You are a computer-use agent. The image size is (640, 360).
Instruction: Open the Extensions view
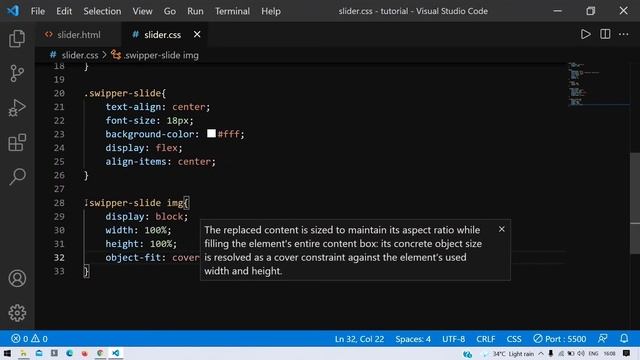17,142
